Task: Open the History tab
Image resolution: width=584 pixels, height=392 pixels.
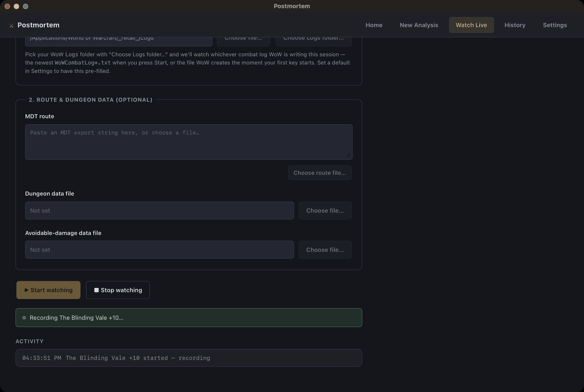Action: click(515, 25)
